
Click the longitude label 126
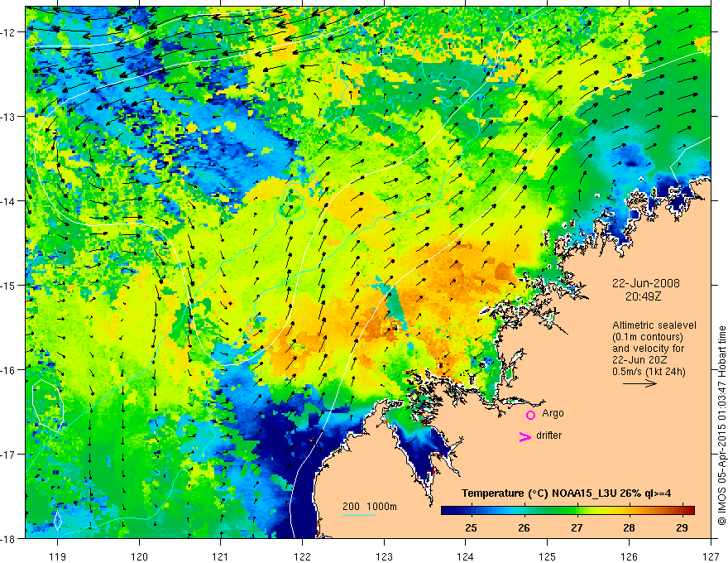629,556
